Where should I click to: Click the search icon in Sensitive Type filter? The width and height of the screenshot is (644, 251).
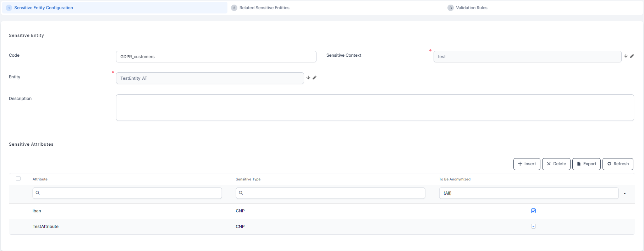(241, 193)
